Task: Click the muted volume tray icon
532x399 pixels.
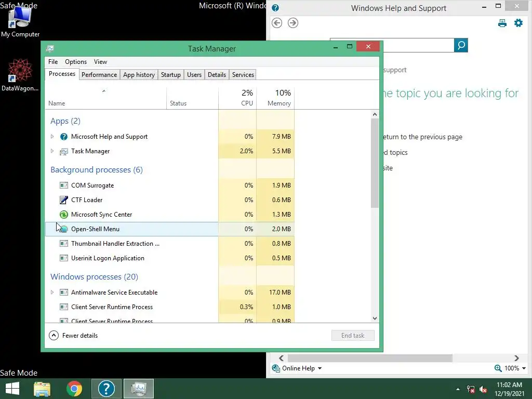Action: click(483, 389)
